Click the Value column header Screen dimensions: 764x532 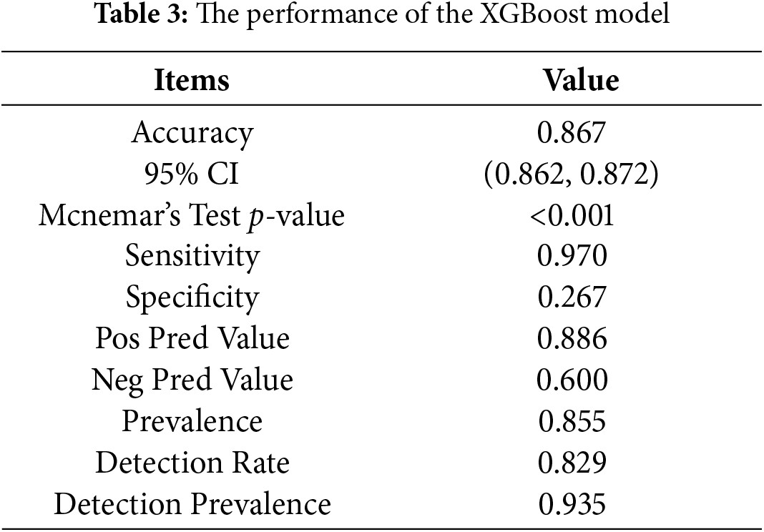point(581,80)
